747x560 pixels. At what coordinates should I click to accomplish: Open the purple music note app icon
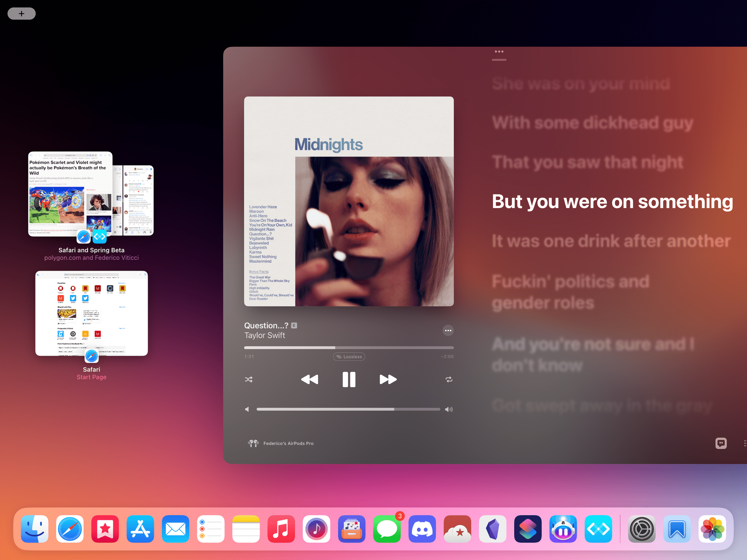point(317,529)
